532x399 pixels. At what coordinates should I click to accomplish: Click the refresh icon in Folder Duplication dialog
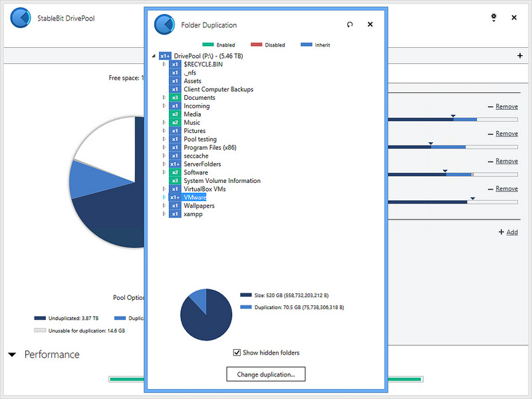[350, 25]
